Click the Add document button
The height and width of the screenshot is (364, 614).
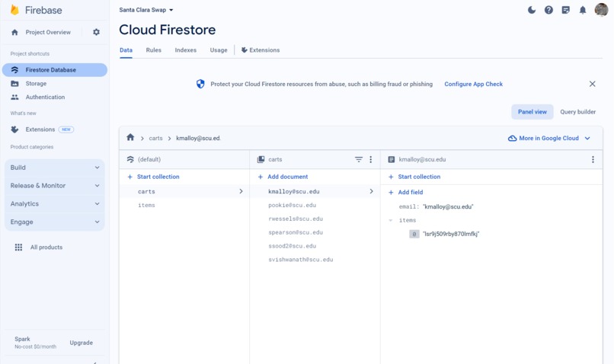pyautogui.click(x=283, y=177)
